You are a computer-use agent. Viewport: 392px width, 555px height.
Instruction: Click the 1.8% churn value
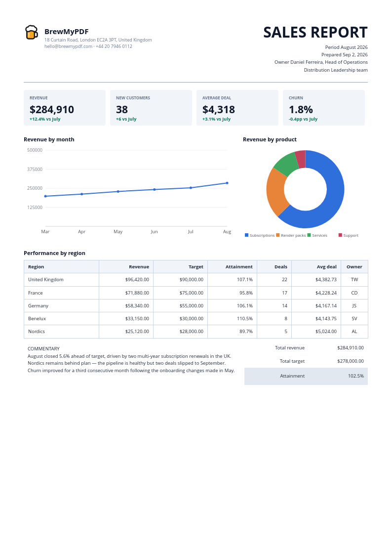coord(301,110)
